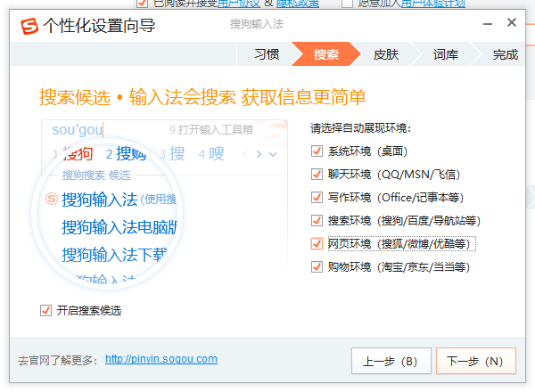Viewport: 535px width, 392px height.
Task: Click 搜狗输入法下载 suggestion in preview
Action: tap(114, 255)
